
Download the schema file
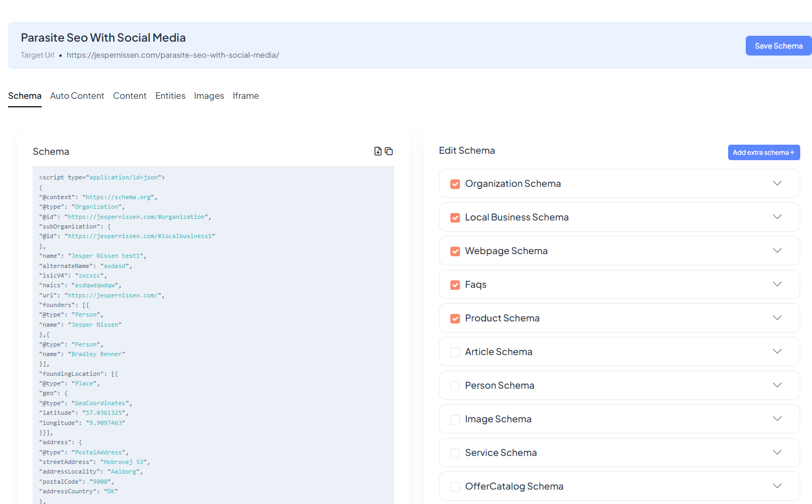click(378, 151)
